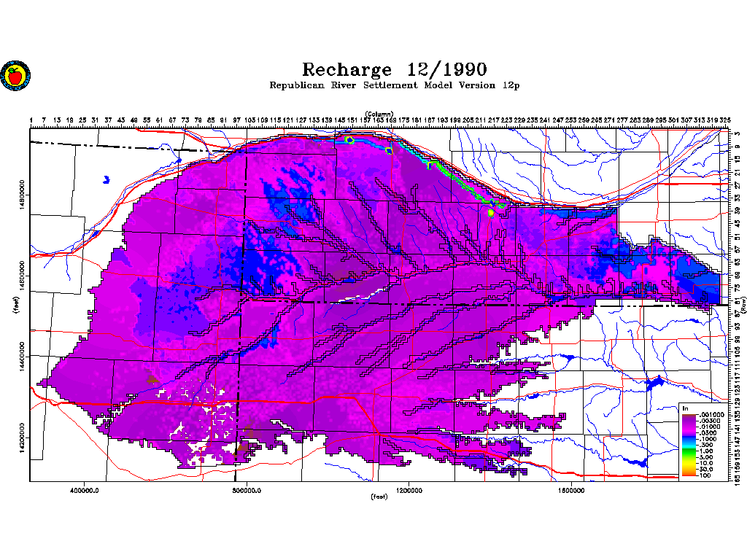Image resolution: width=747 pixels, height=560 pixels.
Task: Click the '(Column)' label above the top axis
Action: (379, 114)
